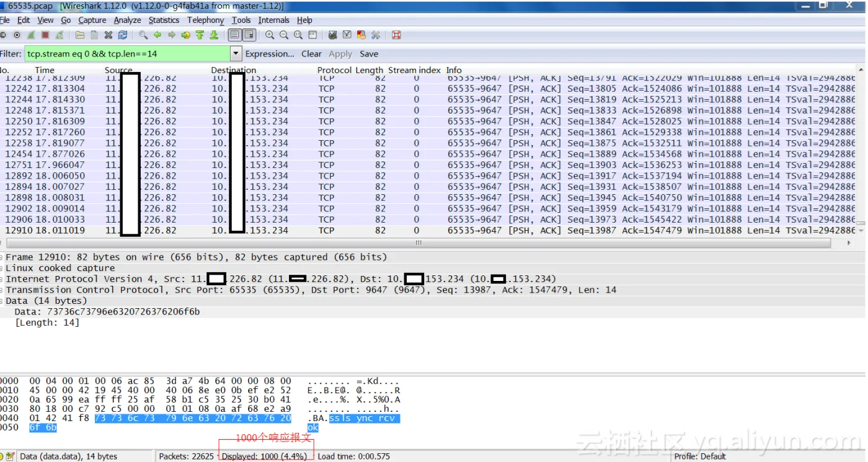This screenshot has width=868, height=462.
Task: Open capture options dialog icon
Action: [x=17, y=35]
